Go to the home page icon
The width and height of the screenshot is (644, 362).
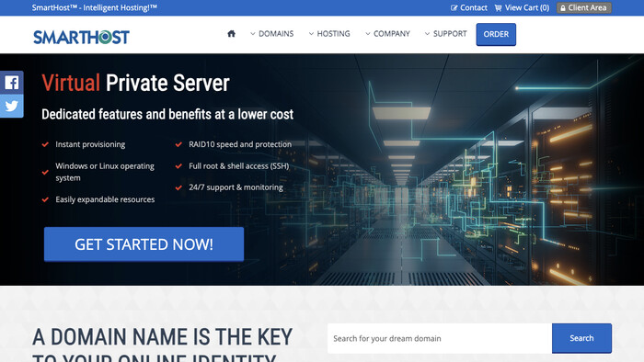point(231,34)
